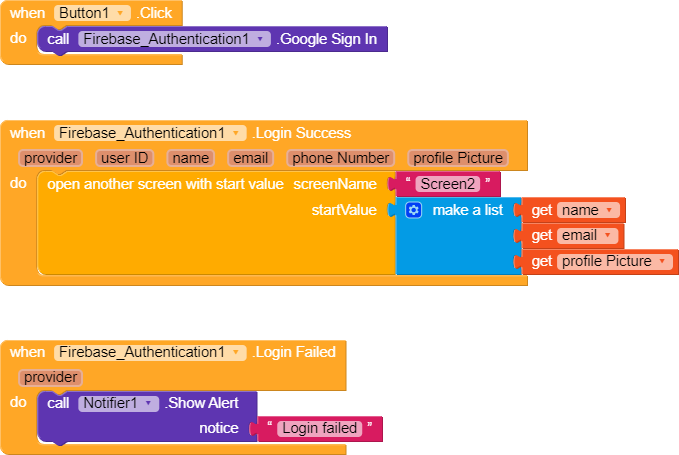The image size is (679, 455).
Task: Click the email parameter in Login Success
Action: 251,158
